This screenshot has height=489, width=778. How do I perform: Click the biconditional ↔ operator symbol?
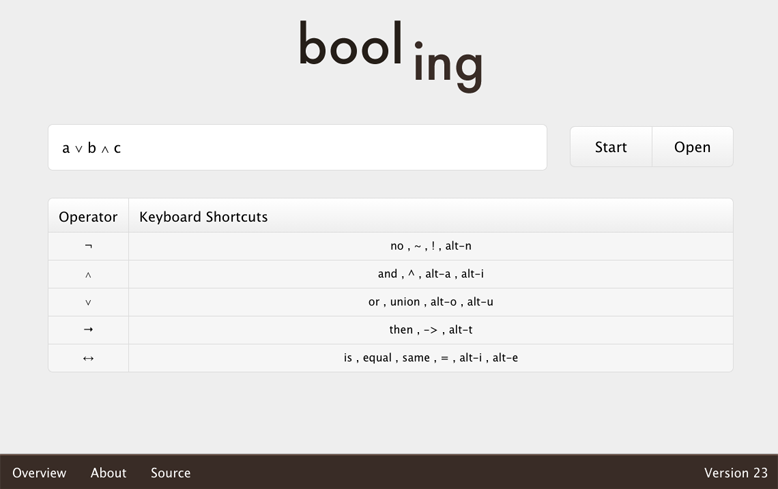[x=88, y=358]
